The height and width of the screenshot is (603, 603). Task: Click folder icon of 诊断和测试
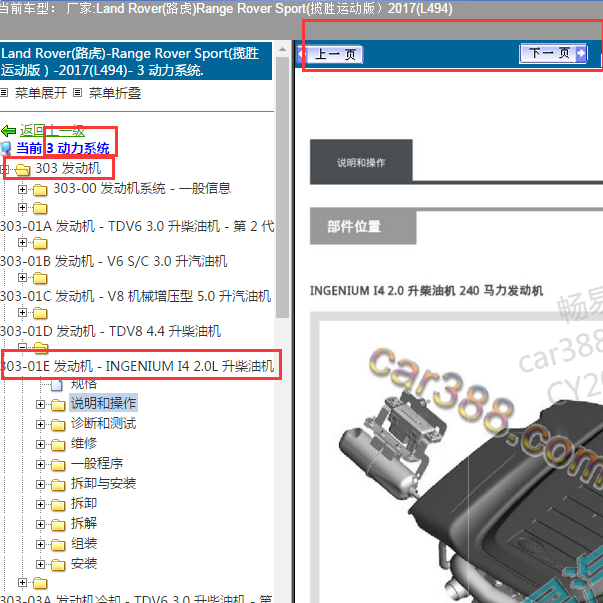[58, 425]
